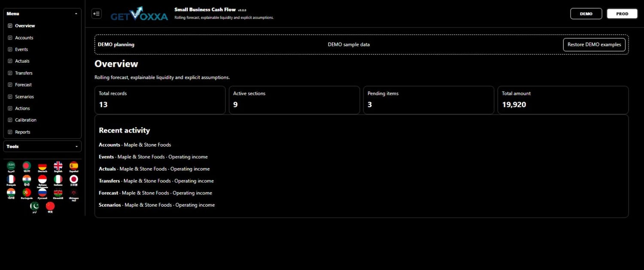Select the Japanese flag language
This screenshot has width=644, height=270.
point(74,180)
